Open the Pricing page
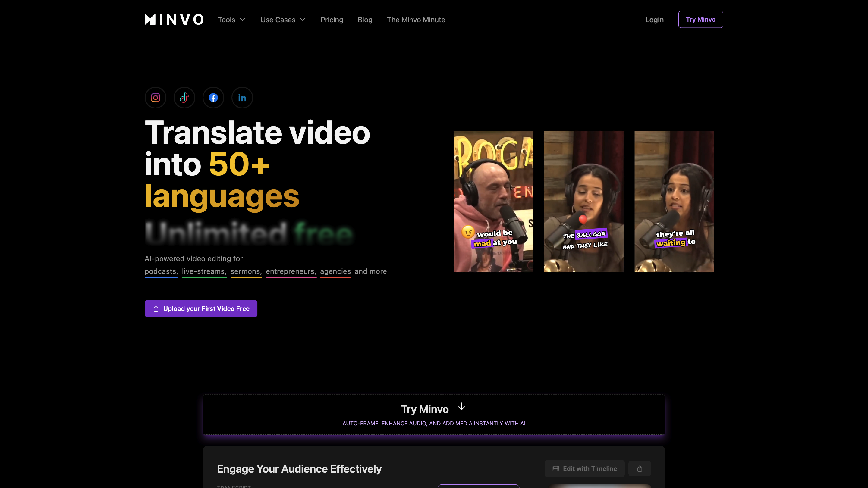This screenshot has width=868, height=488. (x=332, y=20)
